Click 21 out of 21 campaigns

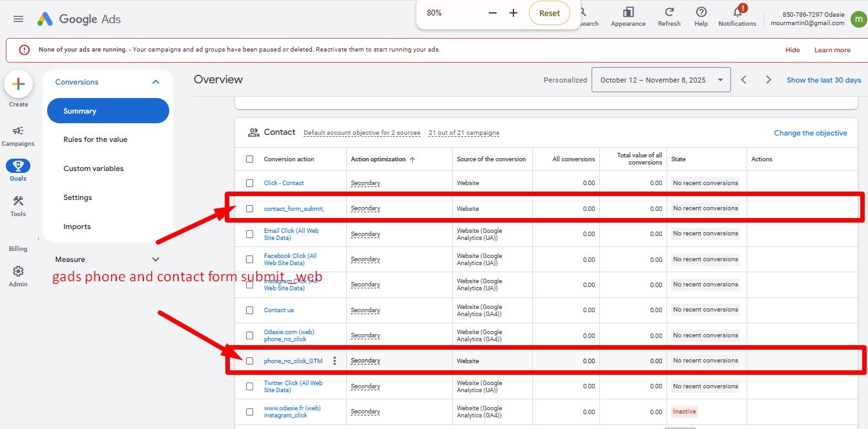[464, 133]
